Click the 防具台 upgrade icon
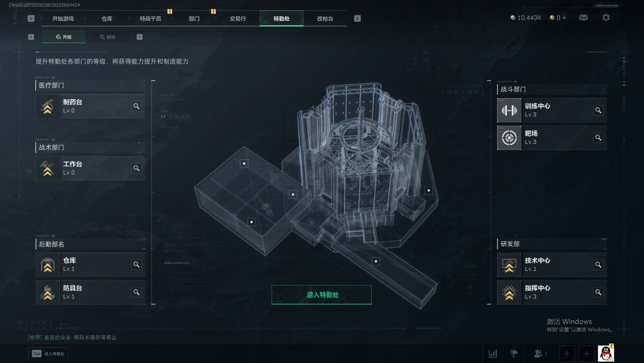The width and height of the screenshot is (644, 363). click(48, 293)
